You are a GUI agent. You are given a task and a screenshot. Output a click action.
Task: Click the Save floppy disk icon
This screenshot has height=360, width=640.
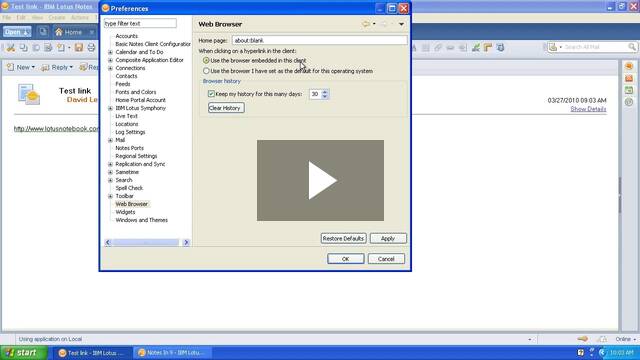[x=79, y=48]
